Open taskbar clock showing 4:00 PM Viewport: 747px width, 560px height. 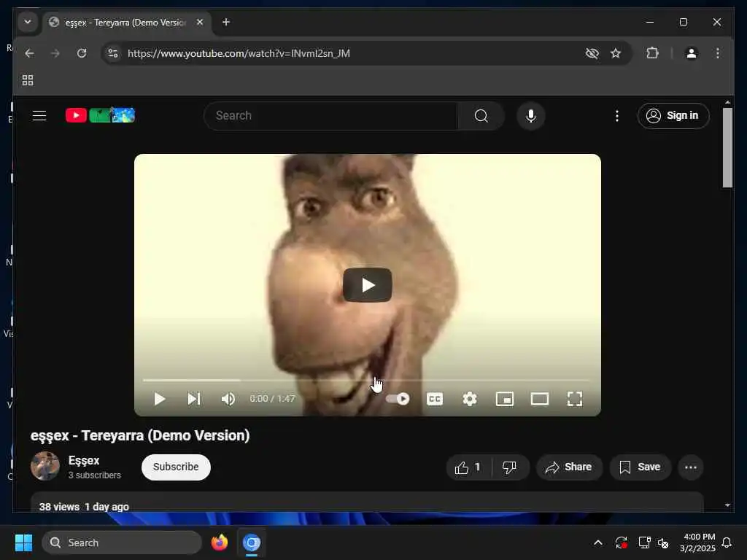pyautogui.click(x=698, y=542)
